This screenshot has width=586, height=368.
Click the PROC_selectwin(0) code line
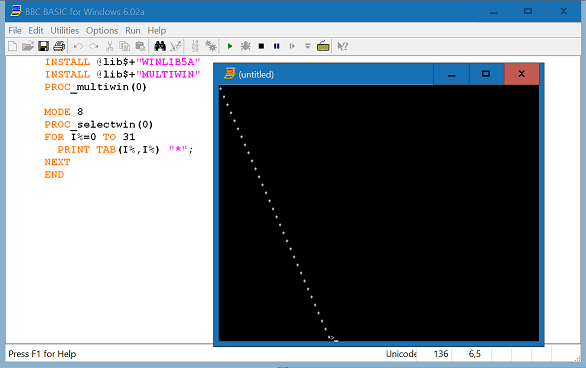(x=99, y=124)
